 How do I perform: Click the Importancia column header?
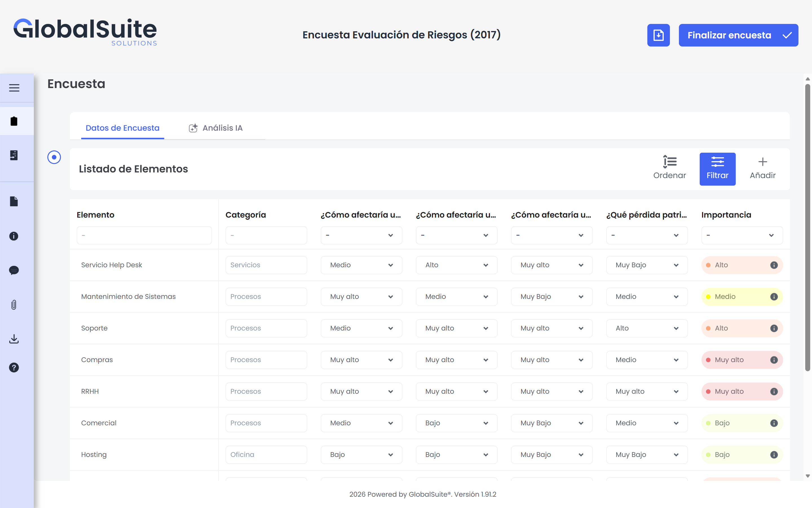(726, 215)
